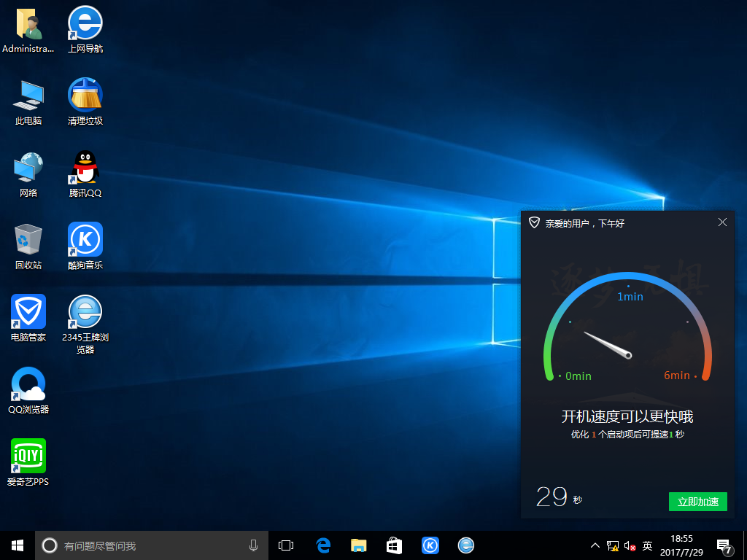Open the 上网导航 desktop shortcut
Viewport: 747px width, 560px height.
(85, 29)
